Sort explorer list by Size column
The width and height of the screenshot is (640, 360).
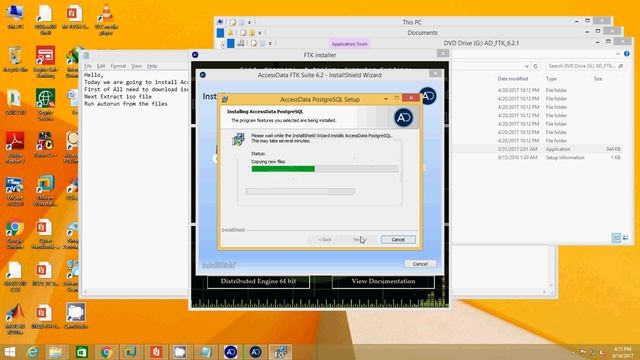tap(598, 79)
